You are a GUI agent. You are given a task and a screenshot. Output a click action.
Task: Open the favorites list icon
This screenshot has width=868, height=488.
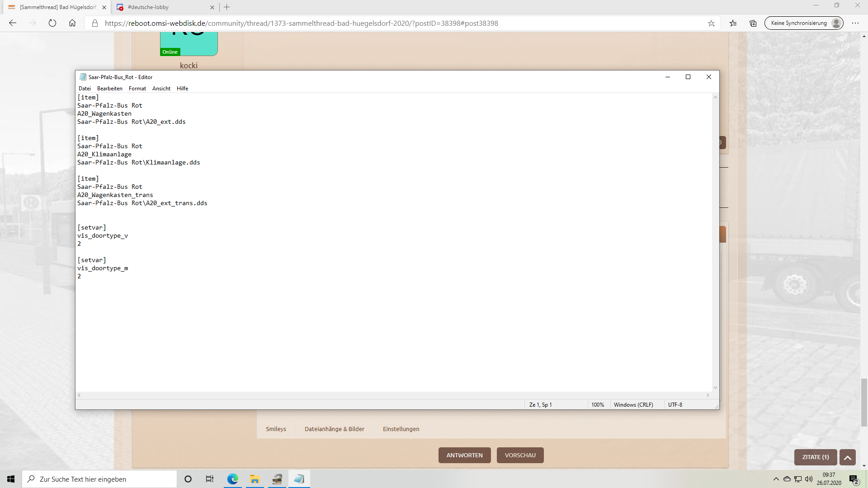click(x=733, y=23)
